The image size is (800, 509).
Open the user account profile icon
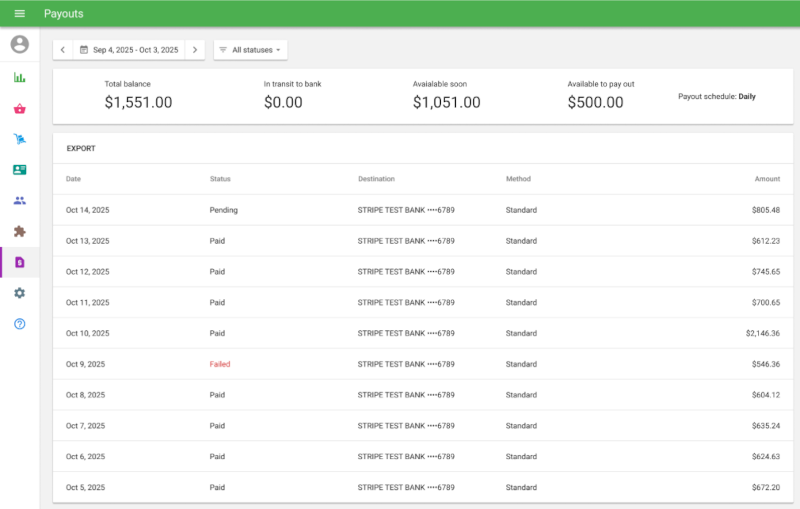pos(19,44)
